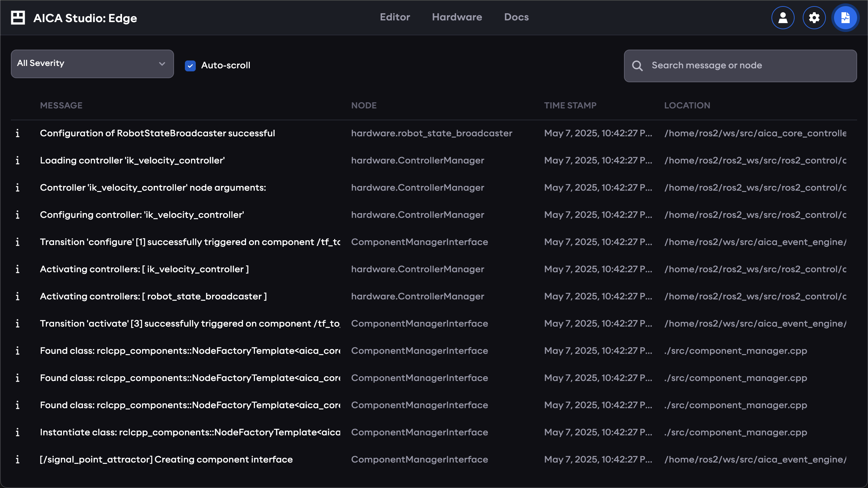This screenshot has width=868, height=488.
Task: Click timestamp of signal_point_attractor row
Action: (598, 459)
